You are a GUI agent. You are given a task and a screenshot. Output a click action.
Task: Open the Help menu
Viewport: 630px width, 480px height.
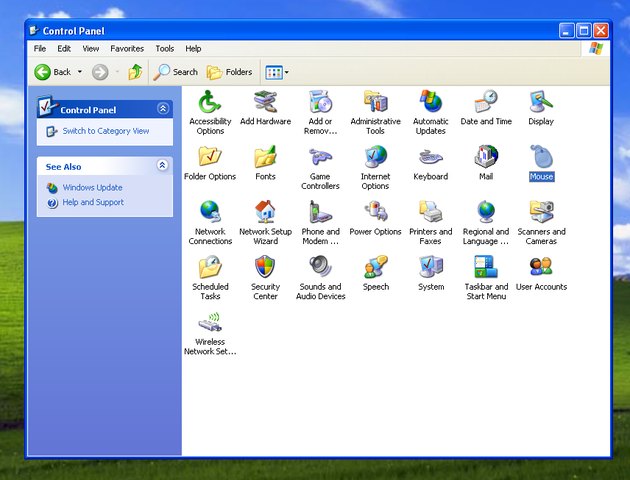click(193, 49)
